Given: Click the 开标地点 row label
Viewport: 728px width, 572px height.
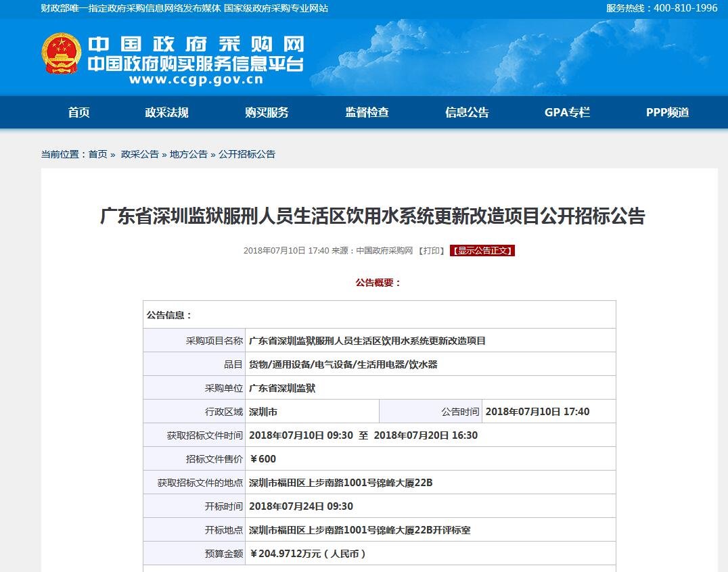Looking at the screenshot, I should (224, 530).
